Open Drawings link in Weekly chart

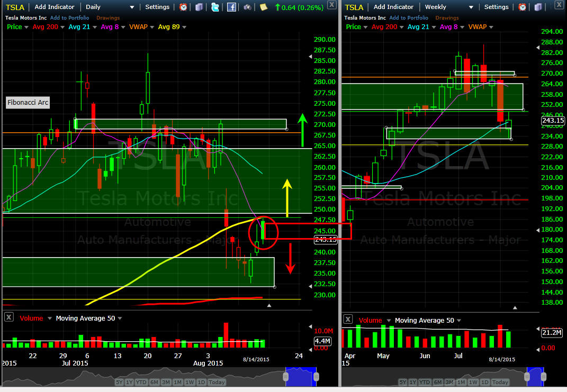tap(447, 17)
